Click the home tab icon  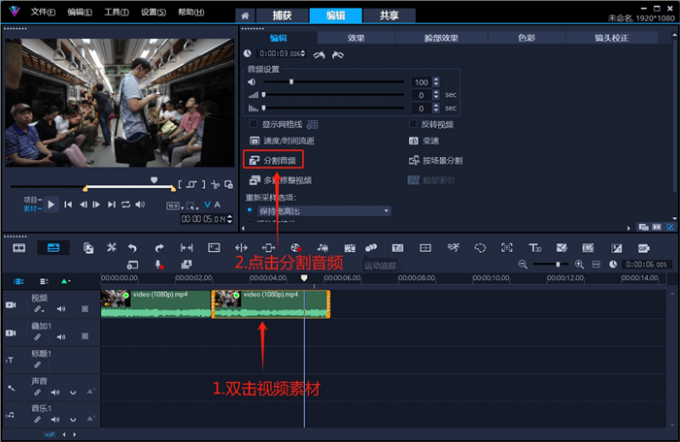245,16
